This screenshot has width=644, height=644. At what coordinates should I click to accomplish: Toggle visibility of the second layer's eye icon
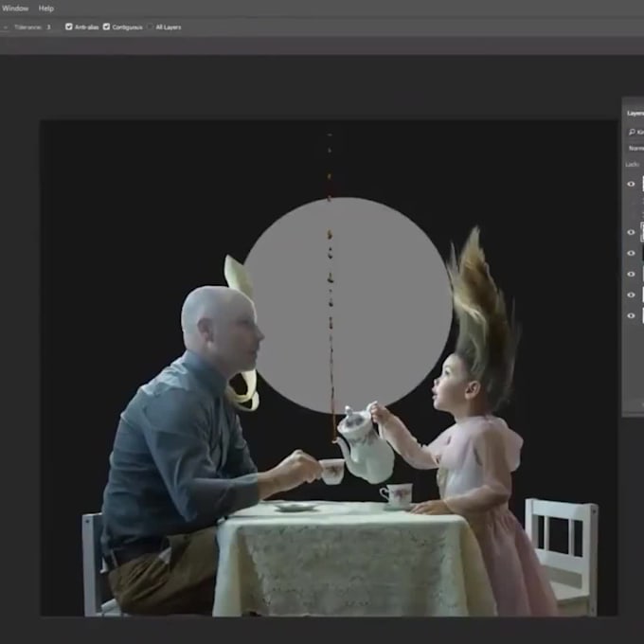632,232
